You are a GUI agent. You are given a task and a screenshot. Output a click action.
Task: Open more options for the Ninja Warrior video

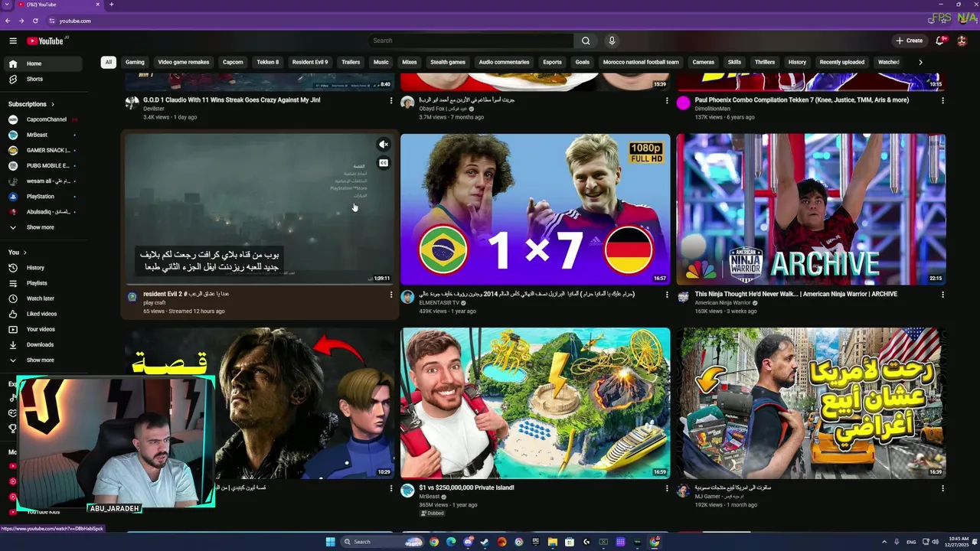(x=942, y=295)
